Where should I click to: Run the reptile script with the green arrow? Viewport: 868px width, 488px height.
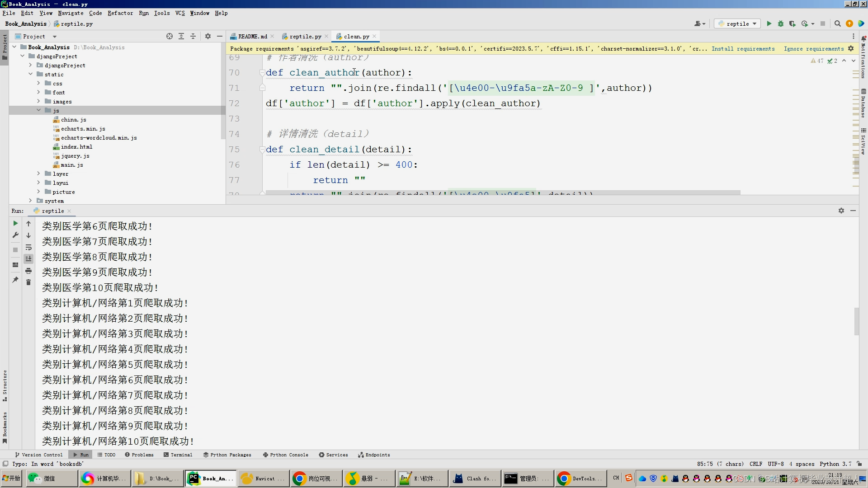click(x=769, y=23)
